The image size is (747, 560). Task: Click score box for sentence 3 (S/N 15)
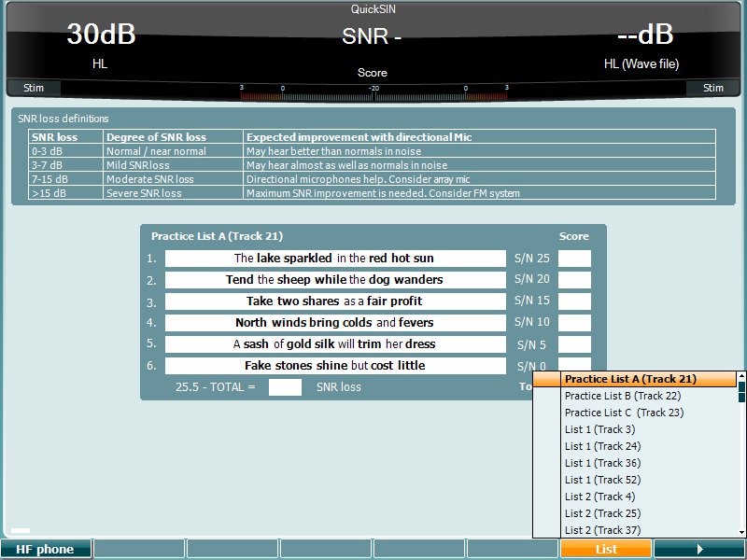(x=574, y=301)
